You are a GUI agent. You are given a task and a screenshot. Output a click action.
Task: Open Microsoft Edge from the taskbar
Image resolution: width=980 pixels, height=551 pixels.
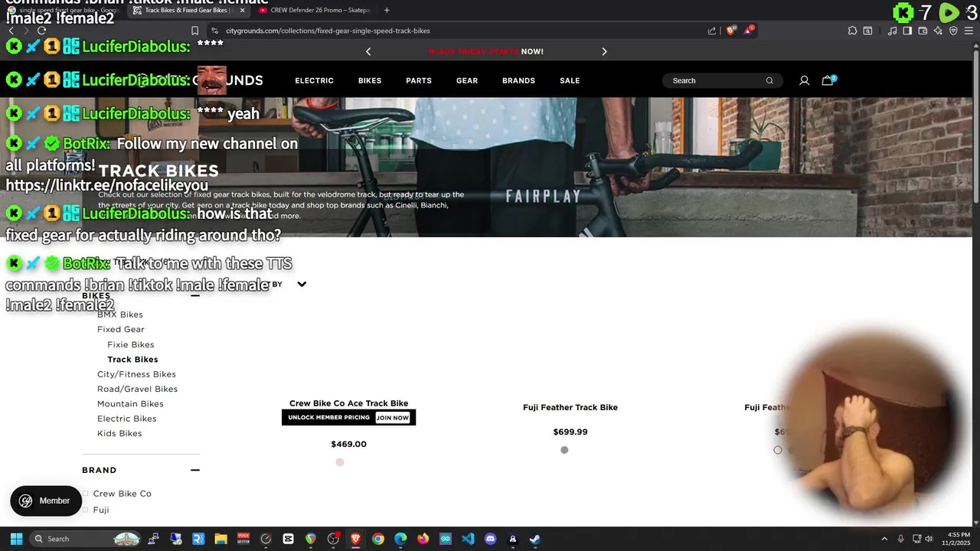[x=400, y=539]
